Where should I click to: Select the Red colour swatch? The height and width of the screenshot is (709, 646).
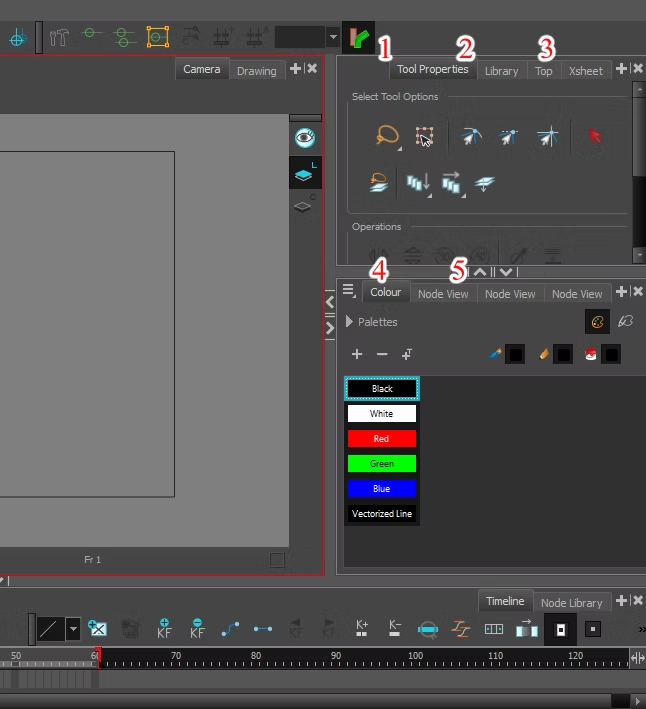pyautogui.click(x=382, y=439)
